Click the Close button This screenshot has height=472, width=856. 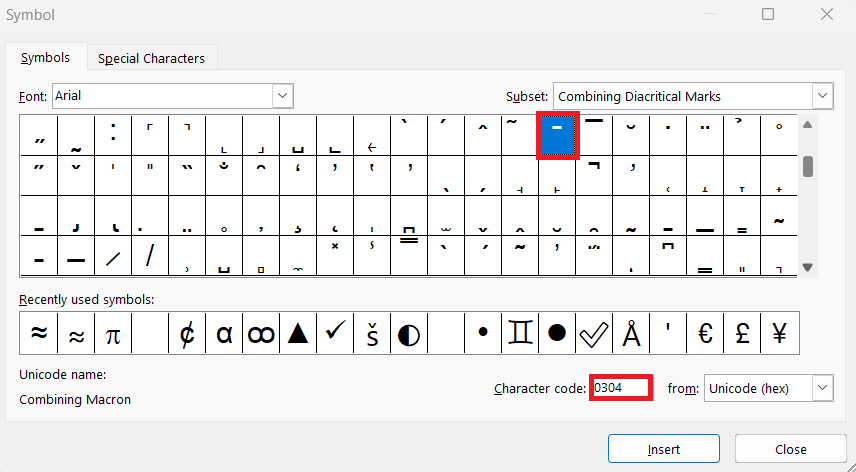(790, 449)
